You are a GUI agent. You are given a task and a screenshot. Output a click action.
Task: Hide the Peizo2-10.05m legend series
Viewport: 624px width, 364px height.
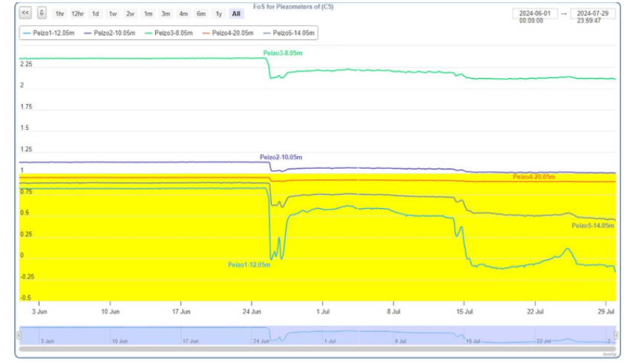point(110,33)
